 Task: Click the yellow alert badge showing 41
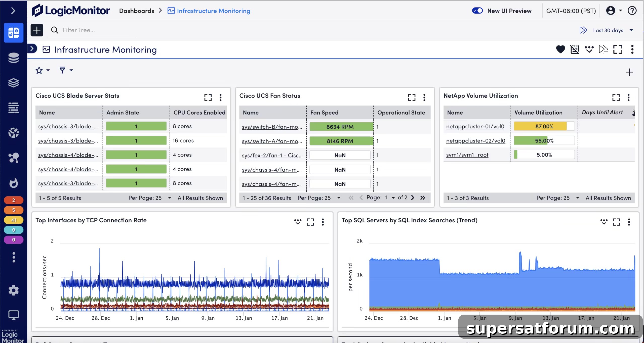point(14,220)
